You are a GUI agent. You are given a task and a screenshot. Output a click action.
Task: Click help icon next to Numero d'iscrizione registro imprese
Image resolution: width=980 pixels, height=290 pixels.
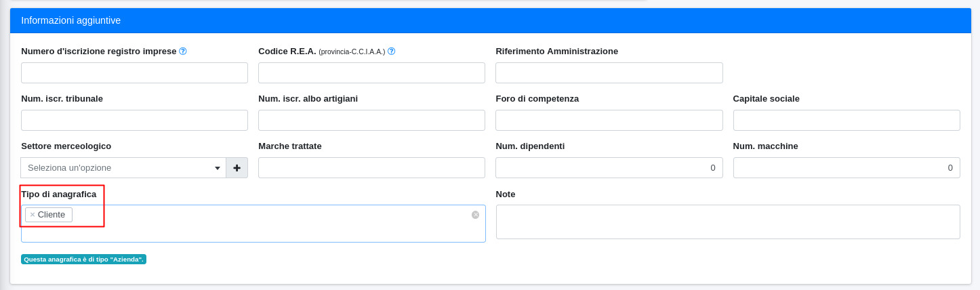pos(183,51)
